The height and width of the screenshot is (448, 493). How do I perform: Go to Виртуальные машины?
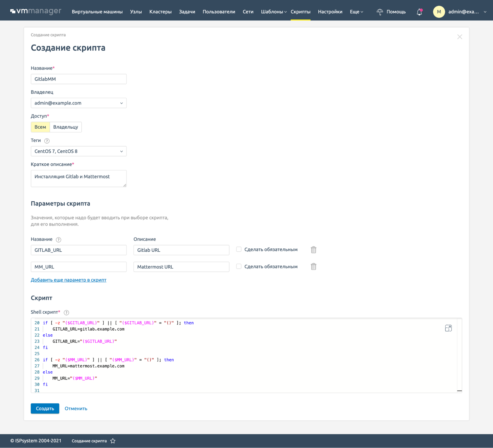pos(97,12)
